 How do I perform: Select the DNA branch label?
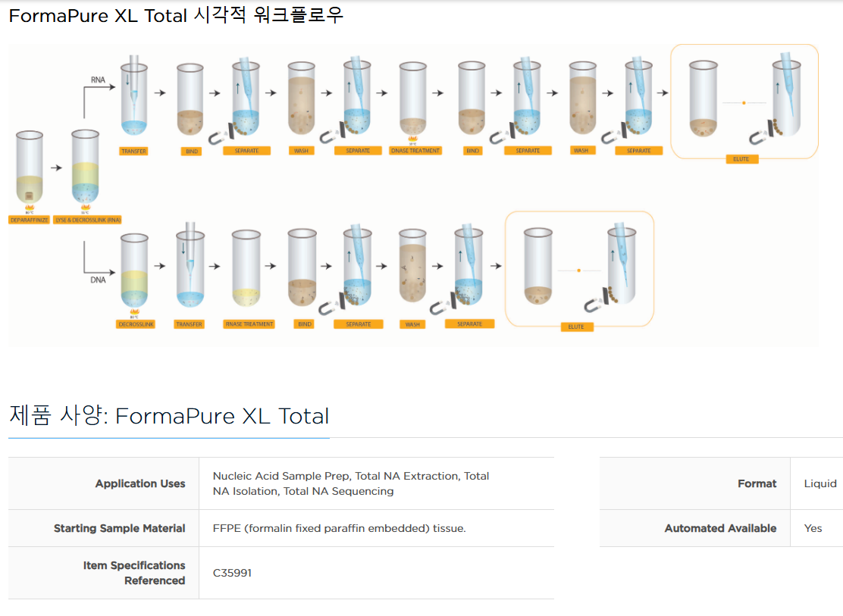(98, 280)
